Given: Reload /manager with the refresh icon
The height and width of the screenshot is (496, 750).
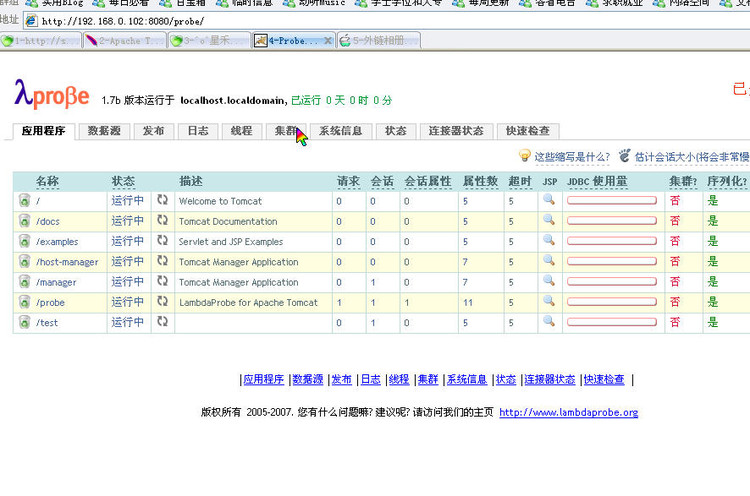Looking at the screenshot, I should pyautogui.click(x=163, y=281).
